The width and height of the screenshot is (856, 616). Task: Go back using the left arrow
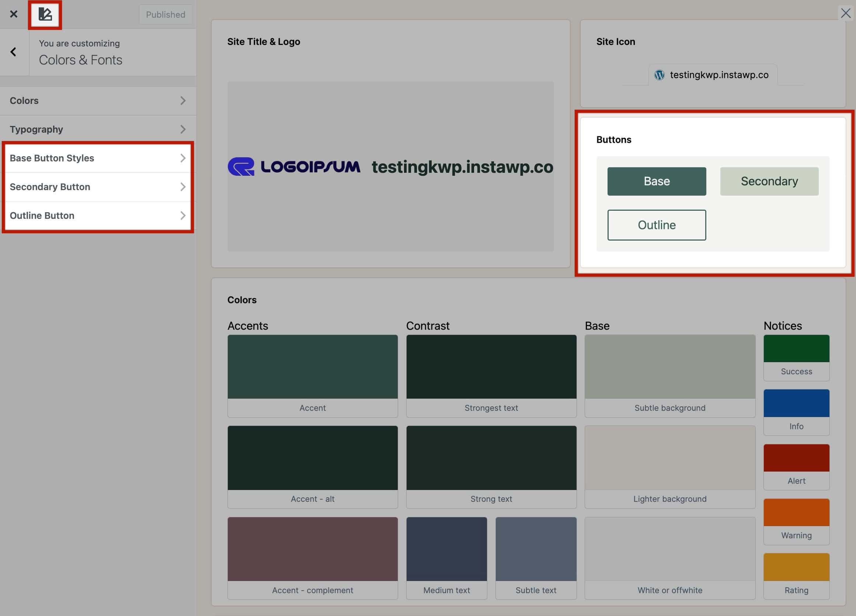14,52
